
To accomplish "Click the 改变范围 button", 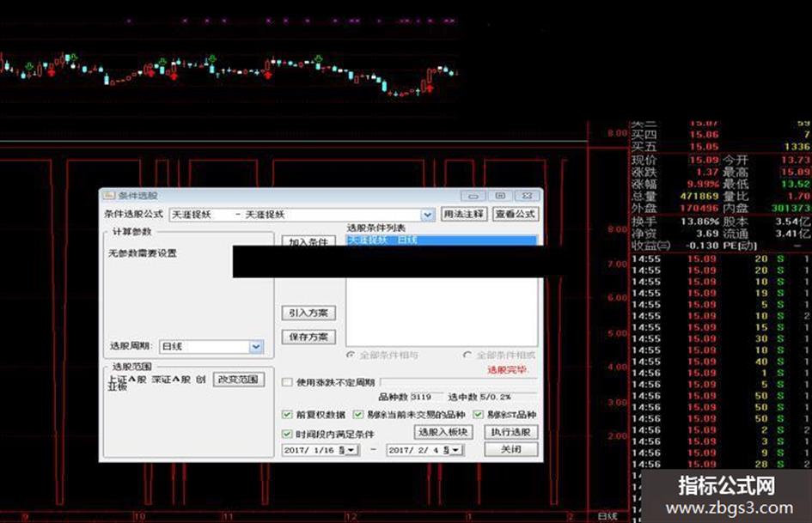I will [238, 380].
